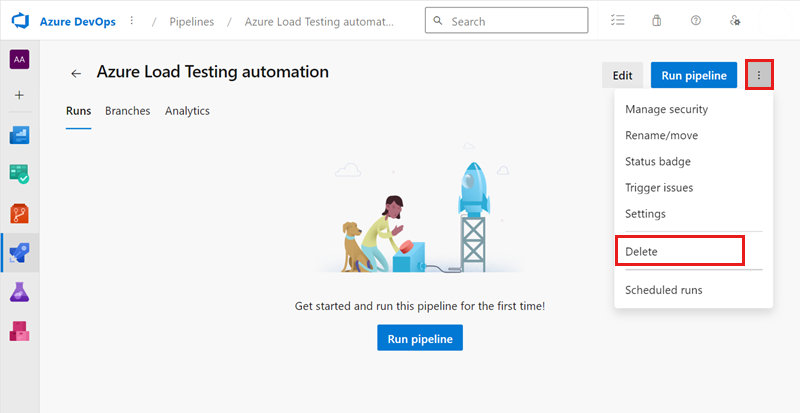Select the Runs tab
The width and height of the screenshot is (800, 413).
point(79,111)
